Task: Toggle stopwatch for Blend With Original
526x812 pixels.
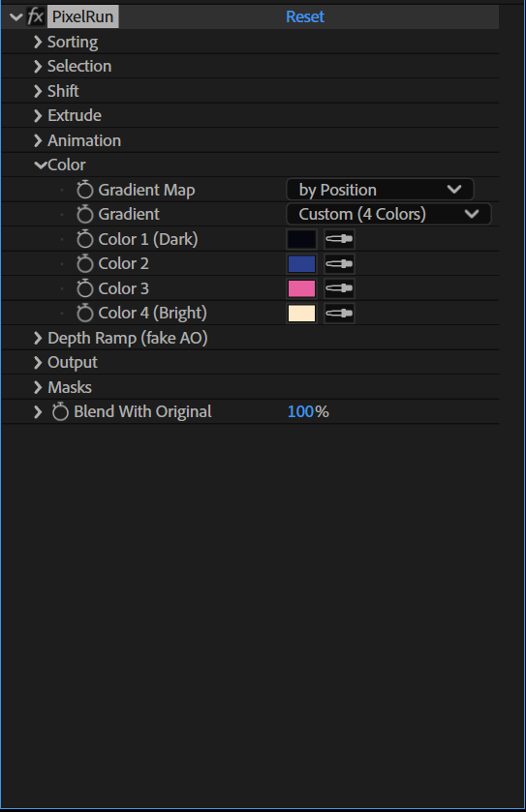Action: pos(60,411)
